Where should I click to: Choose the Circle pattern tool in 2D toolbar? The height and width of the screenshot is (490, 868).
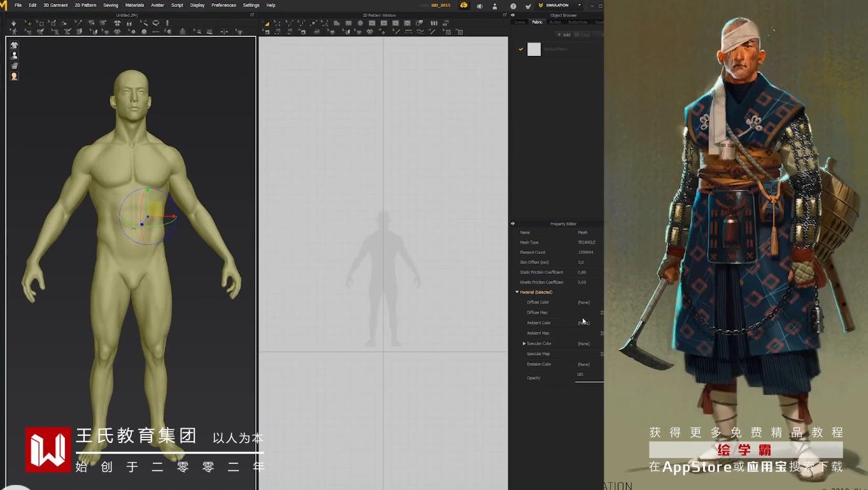point(360,24)
